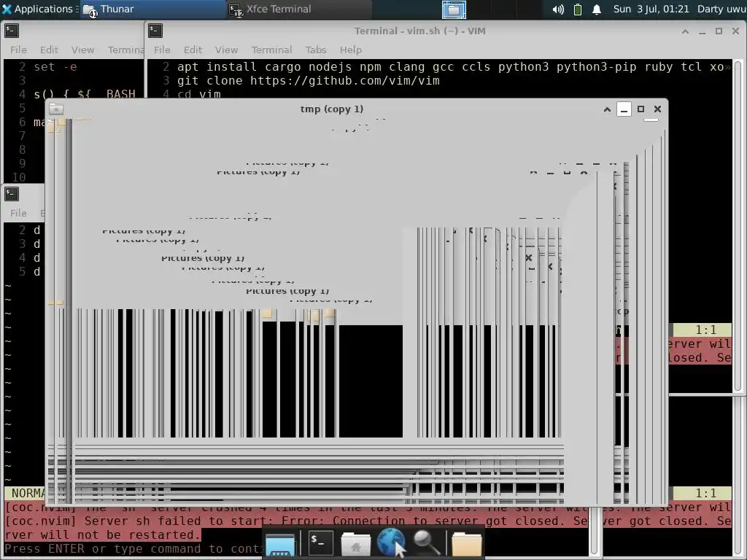The width and height of the screenshot is (747, 560).
Task: Click the clock showing Sun 3 Jul, 01:21
Action: (651, 9)
